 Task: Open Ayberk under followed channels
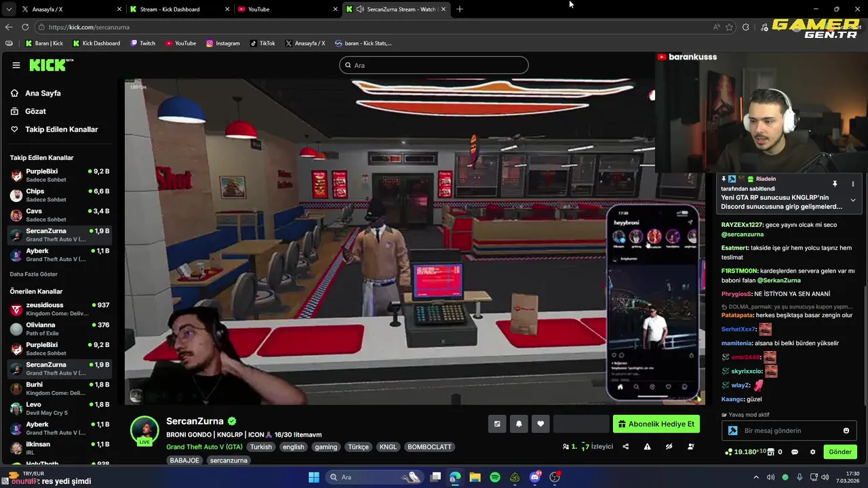(x=60, y=255)
